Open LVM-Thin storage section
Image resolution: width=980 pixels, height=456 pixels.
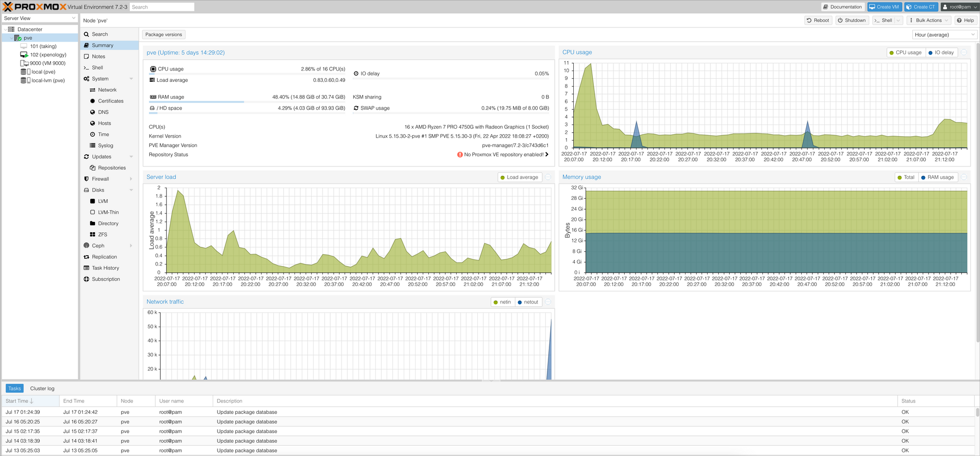click(108, 213)
